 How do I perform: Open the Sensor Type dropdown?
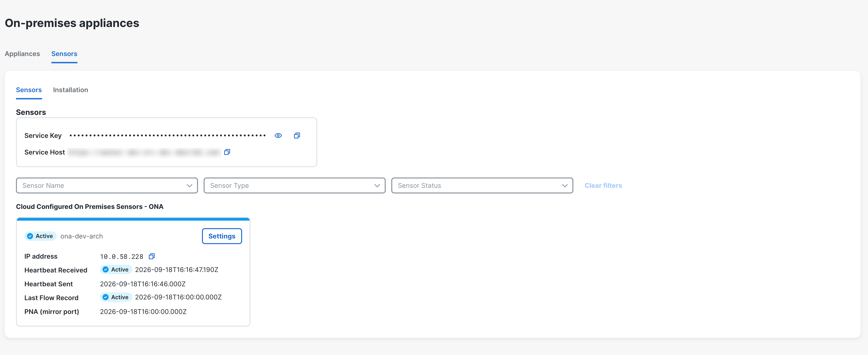(294, 185)
